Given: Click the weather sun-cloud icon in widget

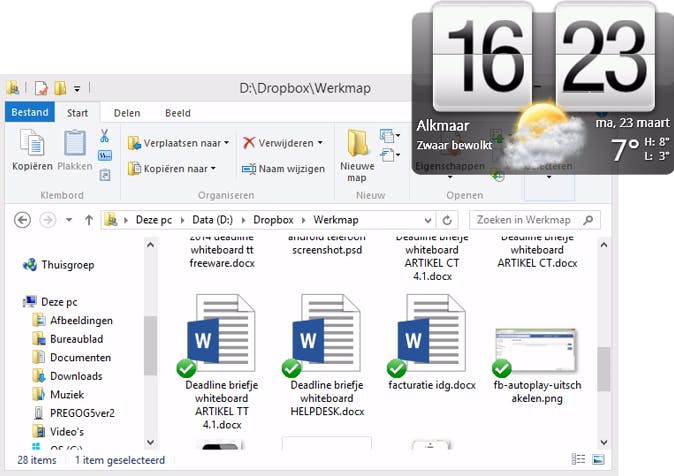Looking at the screenshot, I should (x=545, y=135).
